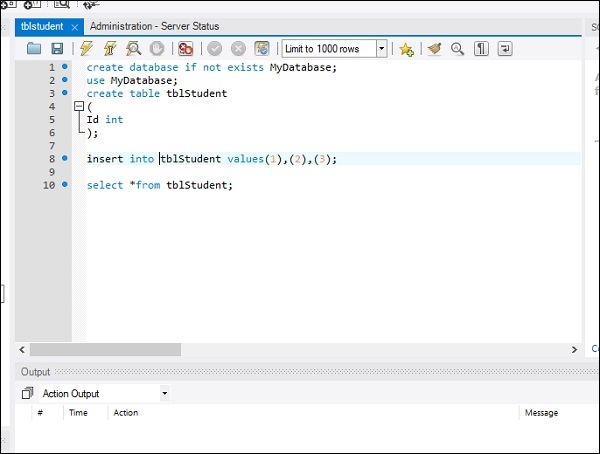Click the horizontal scrollbar thumb
The height and width of the screenshot is (454, 600).
(x=105, y=349)
